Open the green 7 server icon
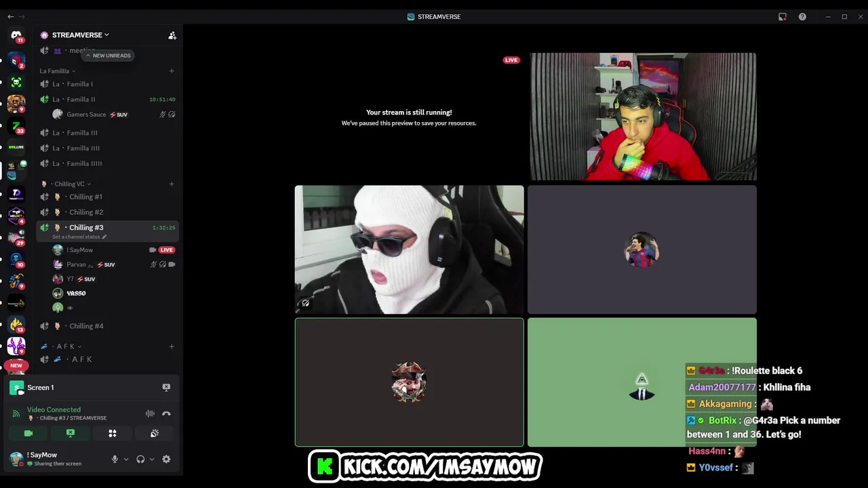Image resolution: width=868 pixels, height=488 pixels. (16, 126)
